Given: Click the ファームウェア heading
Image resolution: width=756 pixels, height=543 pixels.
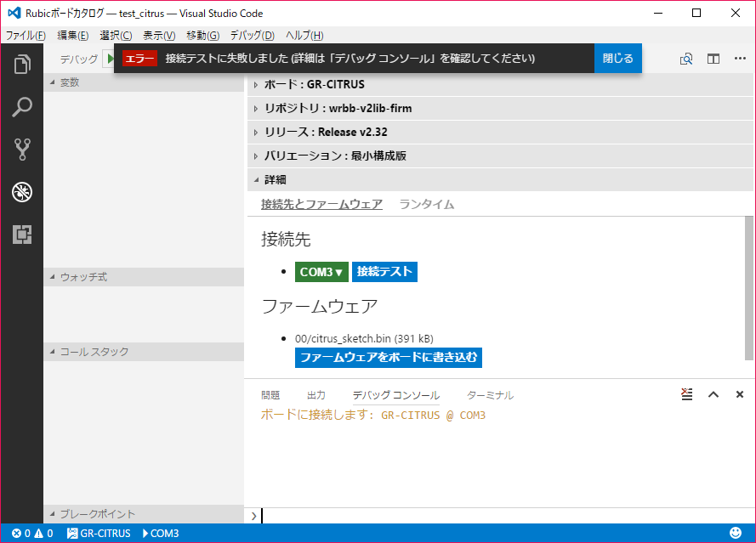Looking at the screenshot, I should [x=319, y=307].
